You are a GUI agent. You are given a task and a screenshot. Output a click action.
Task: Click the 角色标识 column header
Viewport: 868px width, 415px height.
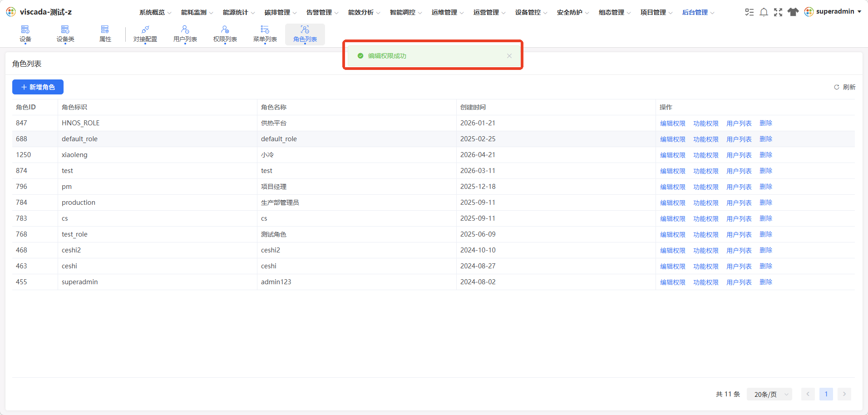74,107
